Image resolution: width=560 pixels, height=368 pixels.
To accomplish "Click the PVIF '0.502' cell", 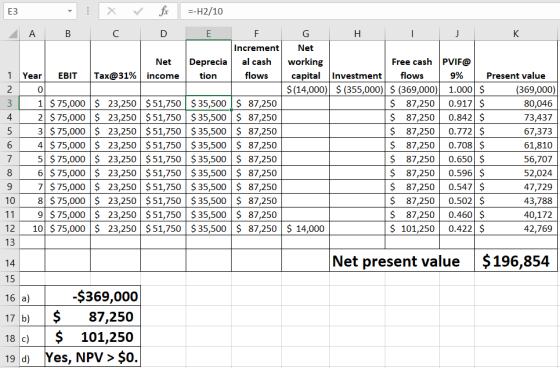I will tap(457, 200).
